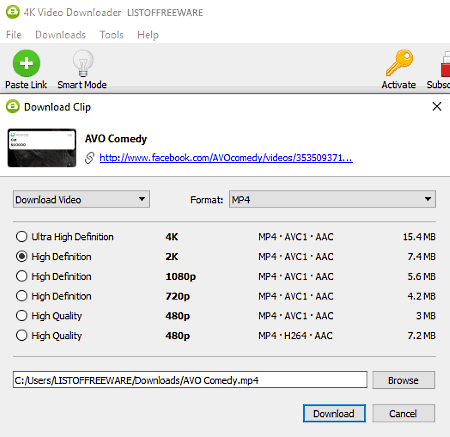Click the 4K resolution label
450x437 pixels.
[x=172, y=237]
